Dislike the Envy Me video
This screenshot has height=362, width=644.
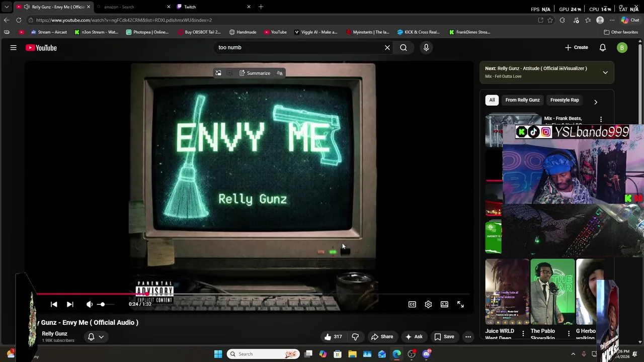(355, 337)
